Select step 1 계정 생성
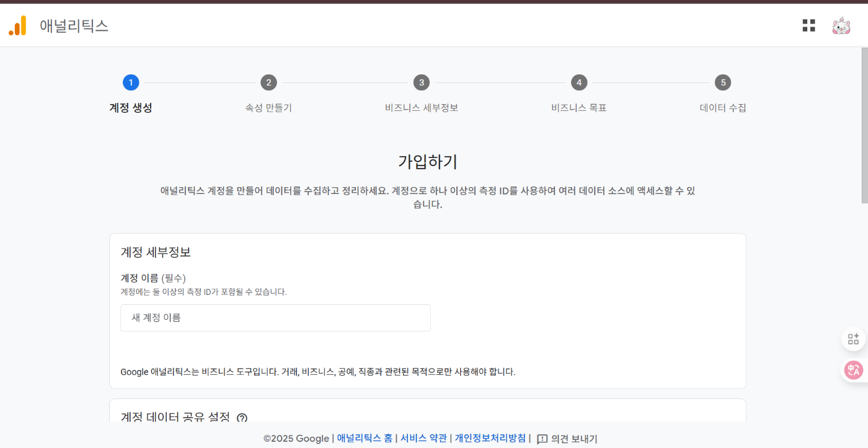Image resolution: width=868 pixels, height=448 pixels. tap(131, 94)
